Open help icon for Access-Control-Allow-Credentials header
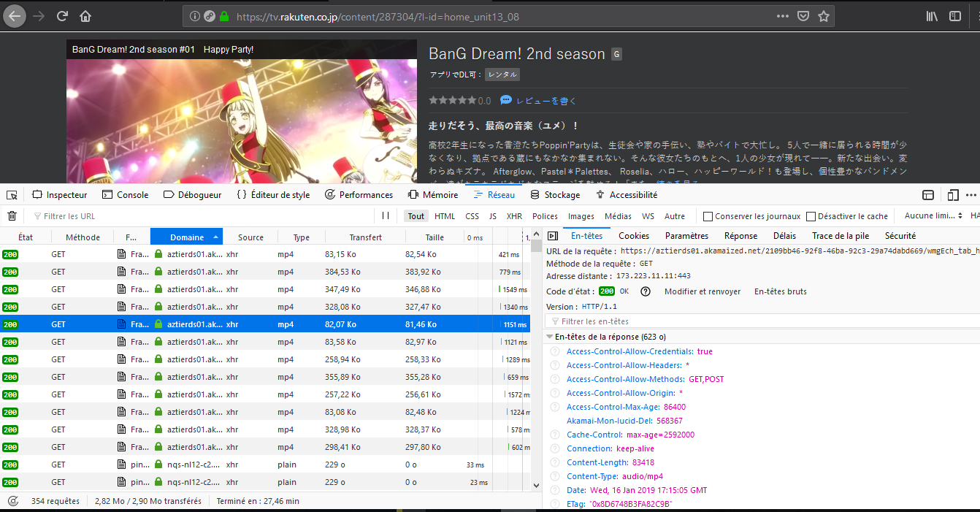This screenshot has width=980, height=512. tap(555, 351)
